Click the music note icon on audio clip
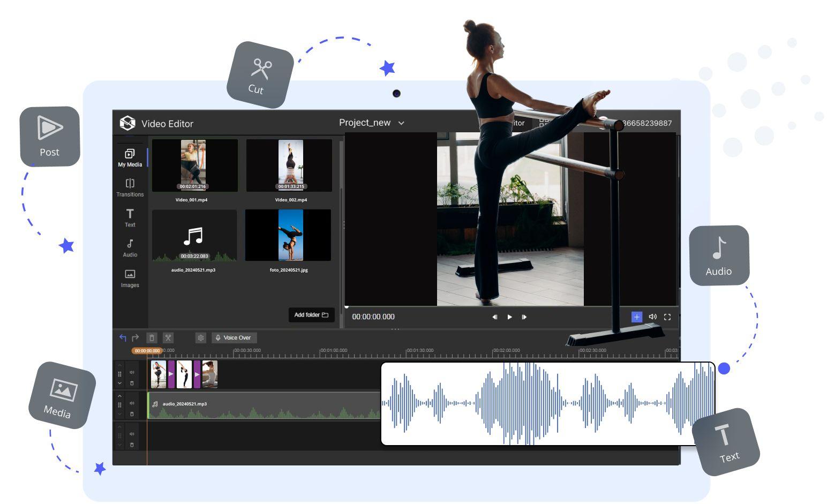This screenshot has height=504, width=827. pos(155,404)
